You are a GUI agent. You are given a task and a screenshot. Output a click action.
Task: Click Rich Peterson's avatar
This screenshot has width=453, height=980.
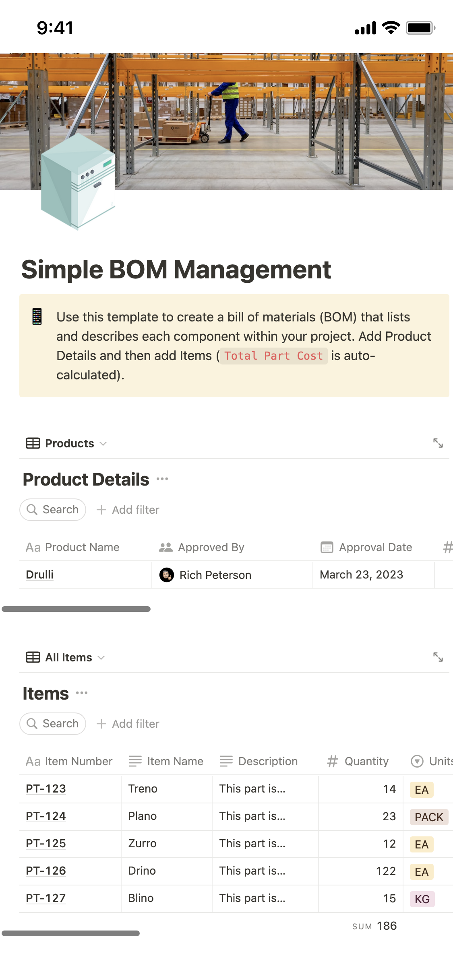167,575
